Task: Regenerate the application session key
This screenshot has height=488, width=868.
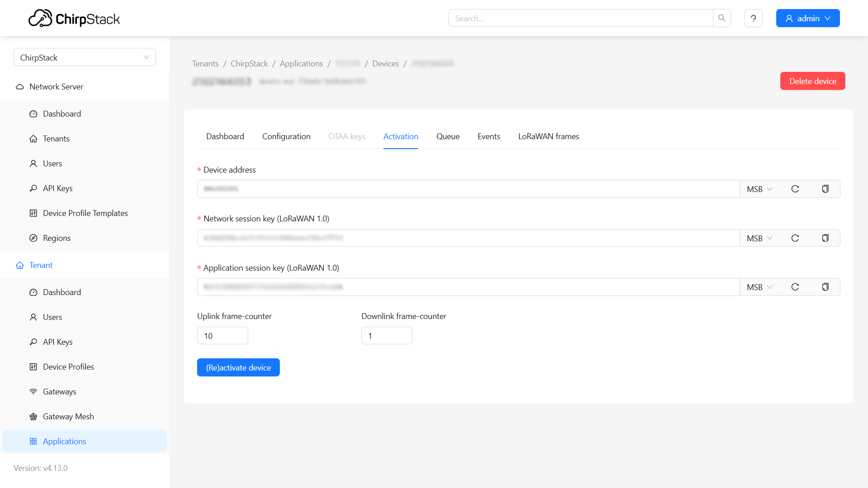Action: click(x=795, y=287)
